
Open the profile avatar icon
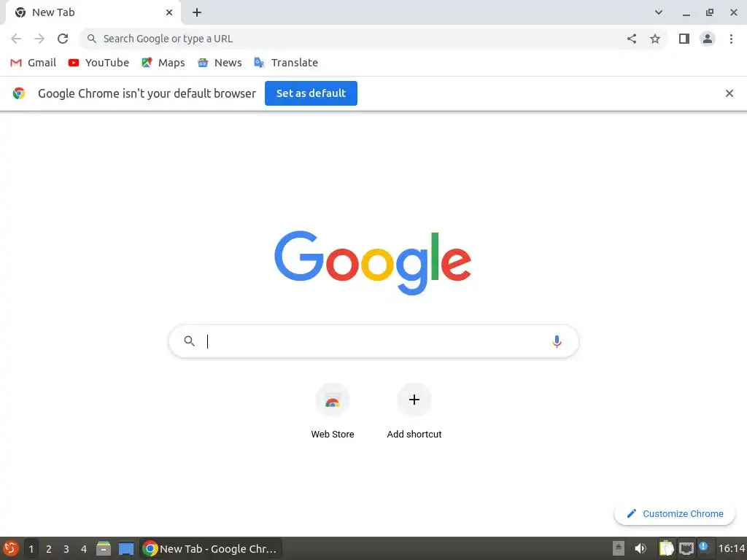click(x=708, y=39)
